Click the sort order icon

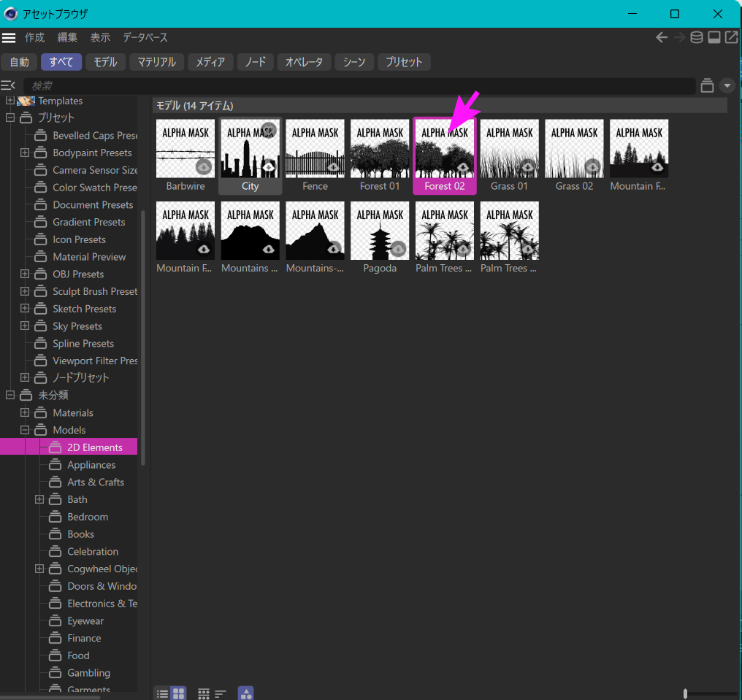(221, 693)
